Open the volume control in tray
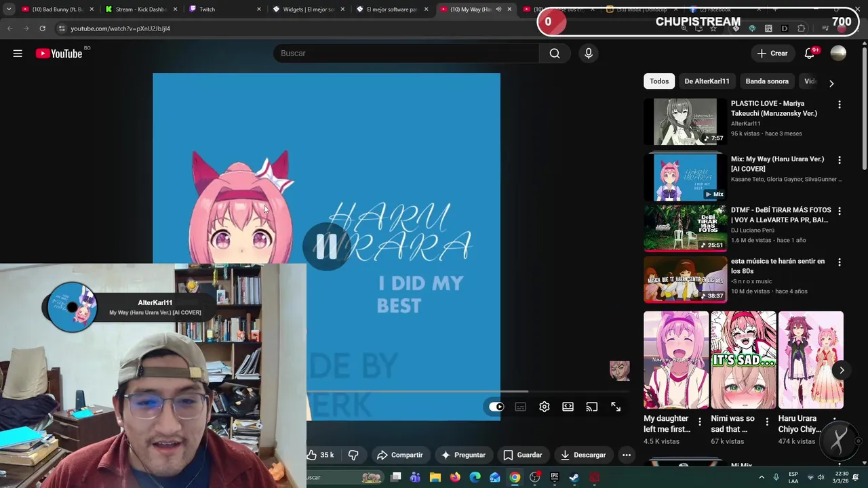Image resolution: width=868 pixels, height=488 pixels. tap(821, 477)
